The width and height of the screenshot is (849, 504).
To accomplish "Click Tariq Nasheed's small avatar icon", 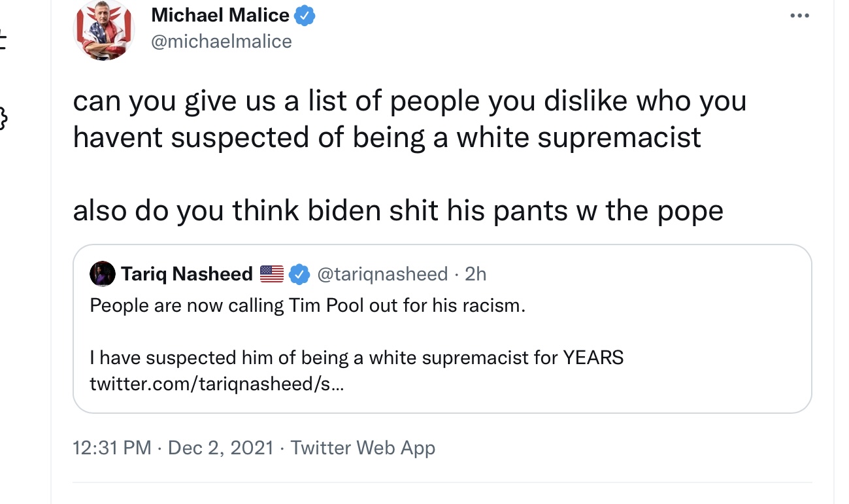I will click(x=102, y=274).
